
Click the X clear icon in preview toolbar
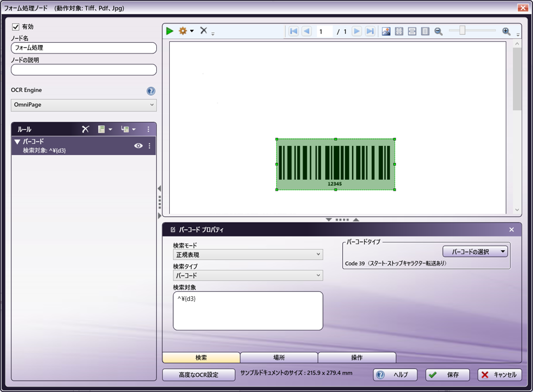click(204, 31)
